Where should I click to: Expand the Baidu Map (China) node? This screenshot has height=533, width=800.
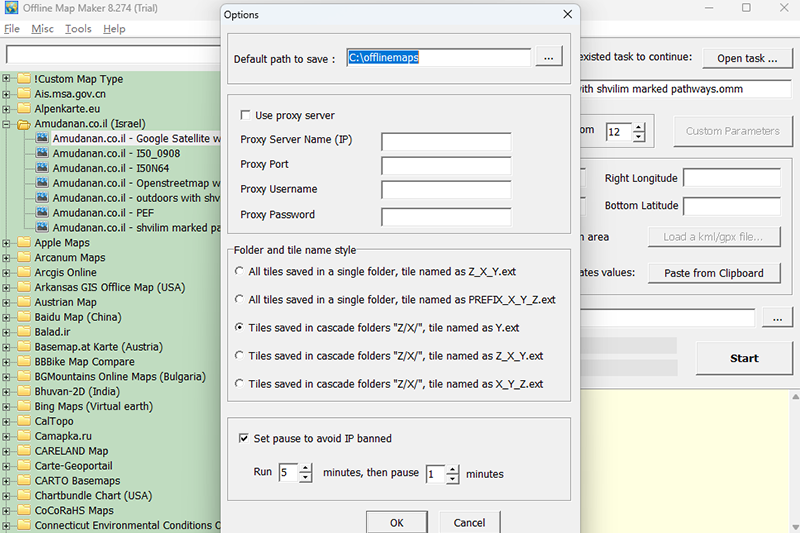click(7, 317)
